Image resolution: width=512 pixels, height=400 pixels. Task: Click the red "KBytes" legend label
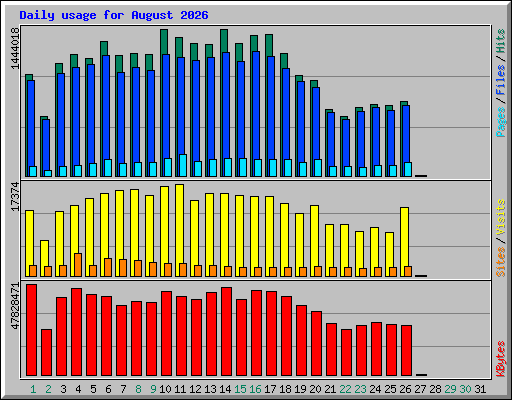tap(501, 359)
